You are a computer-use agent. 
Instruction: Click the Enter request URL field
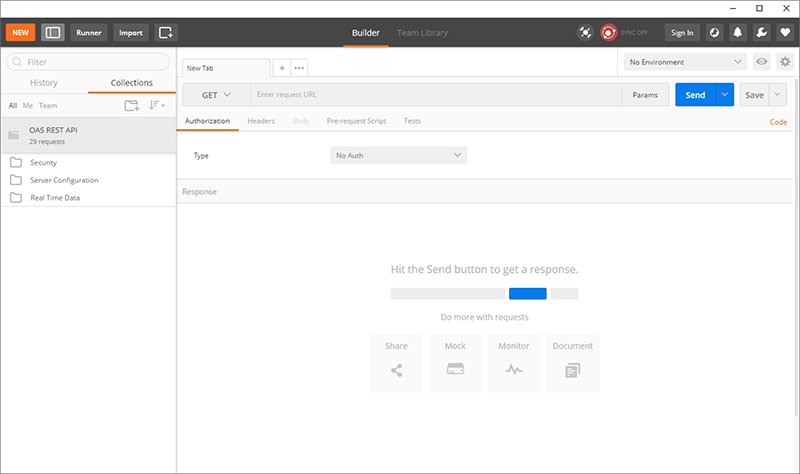click(435, 95)
